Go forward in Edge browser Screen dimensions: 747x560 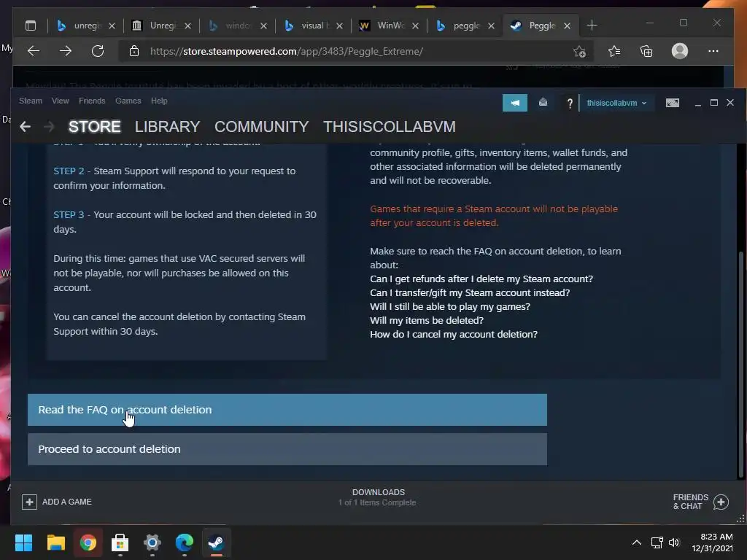(65, 51)
